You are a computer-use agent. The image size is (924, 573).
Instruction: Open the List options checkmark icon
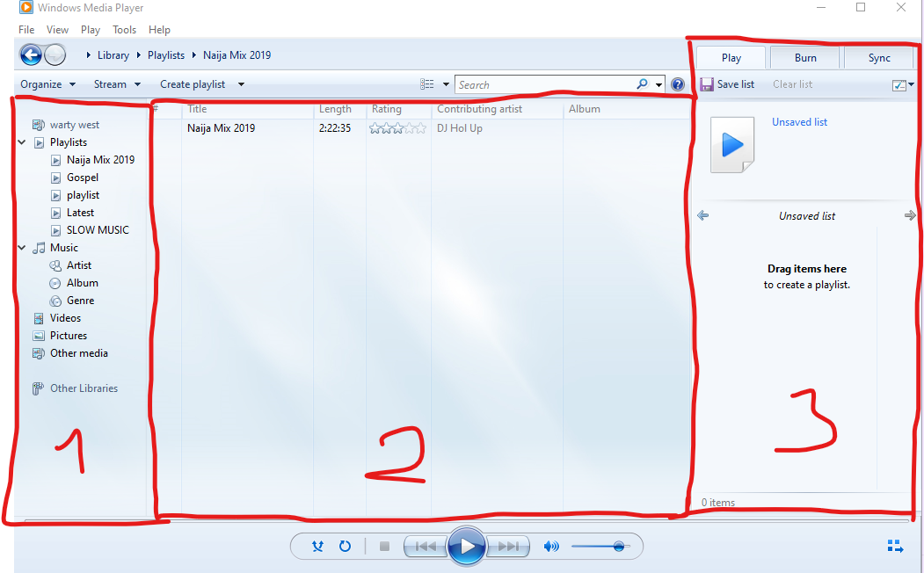point(899,85)
